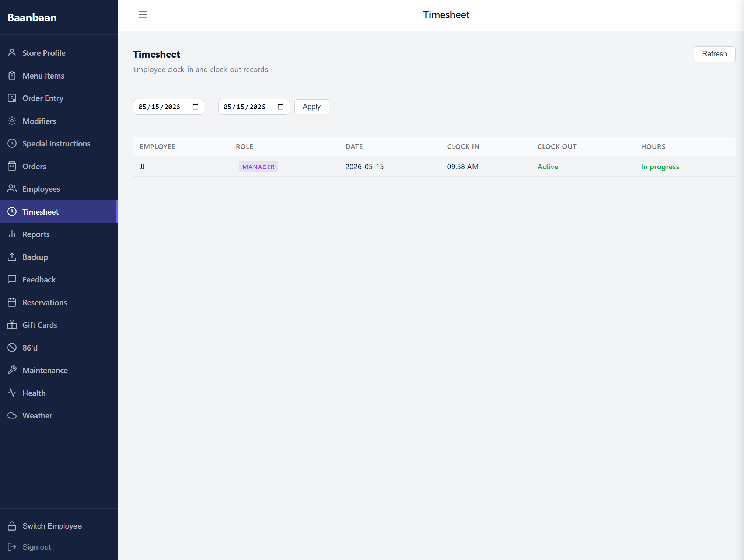Click the Timesheet clock icon in sidebar
The width and height of the screenshot is (744, 560).
(x=12, y=212)
